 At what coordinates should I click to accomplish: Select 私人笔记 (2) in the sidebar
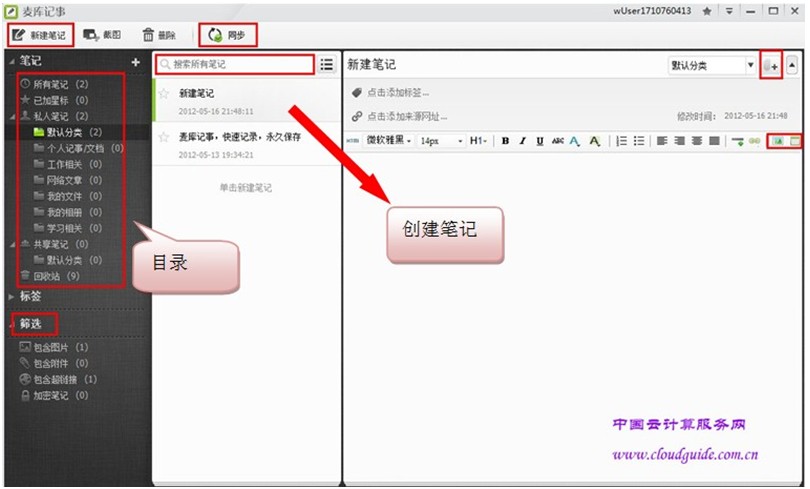click(54, 116)
